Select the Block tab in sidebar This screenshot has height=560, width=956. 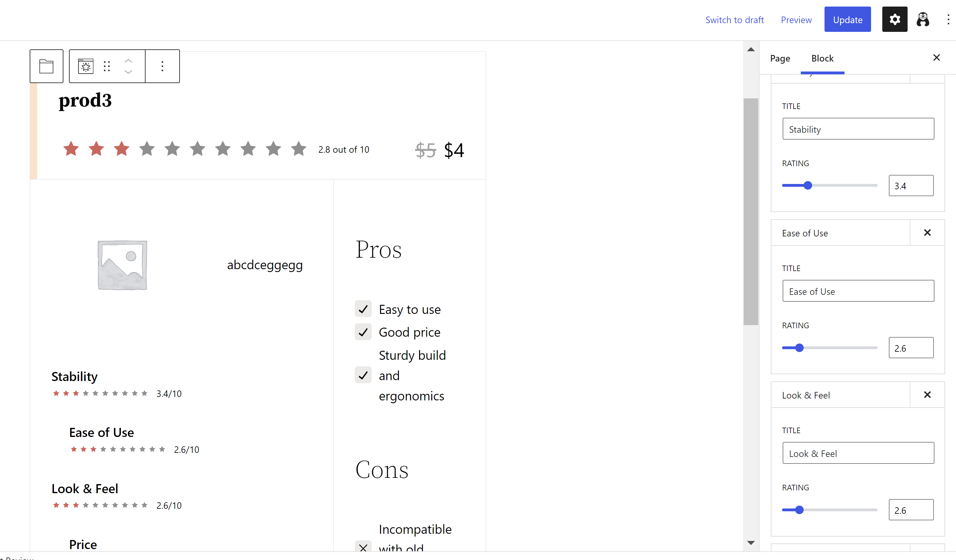point(822,58)
